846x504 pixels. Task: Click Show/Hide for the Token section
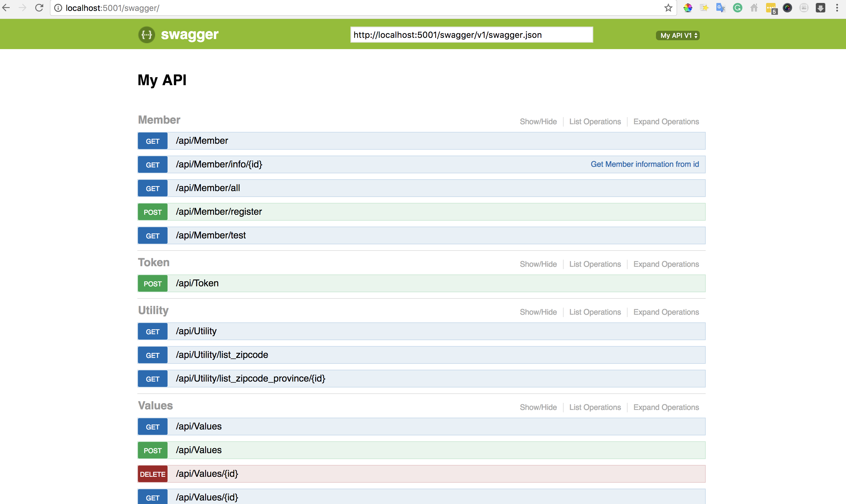tap(538, 264)
